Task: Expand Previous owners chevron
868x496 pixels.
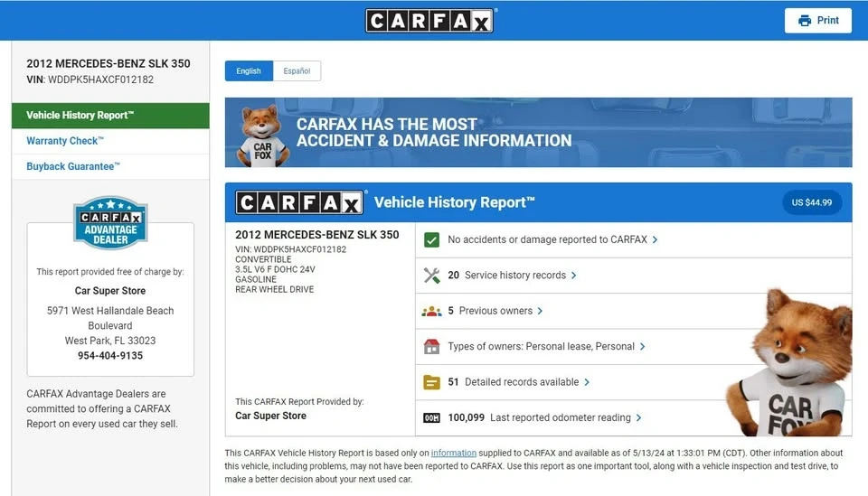Action: pos(540,312)
